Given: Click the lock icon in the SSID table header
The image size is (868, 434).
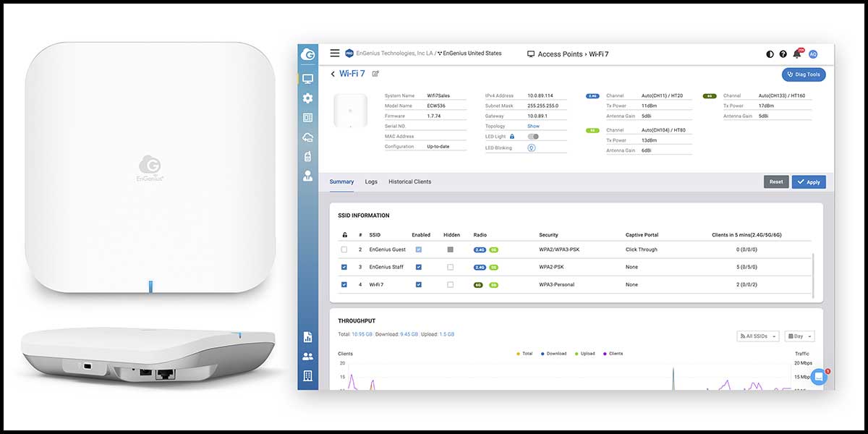Looking at the screenshot, I should coord(344,235).
